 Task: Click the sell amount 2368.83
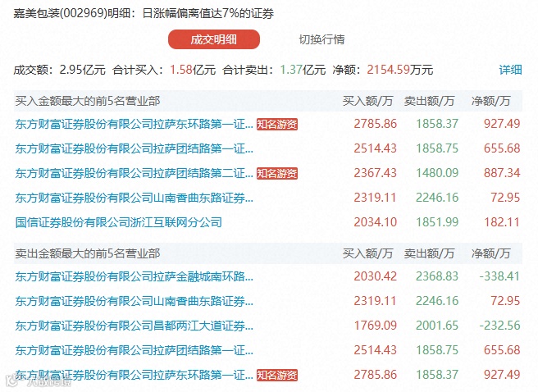[437, 276]
